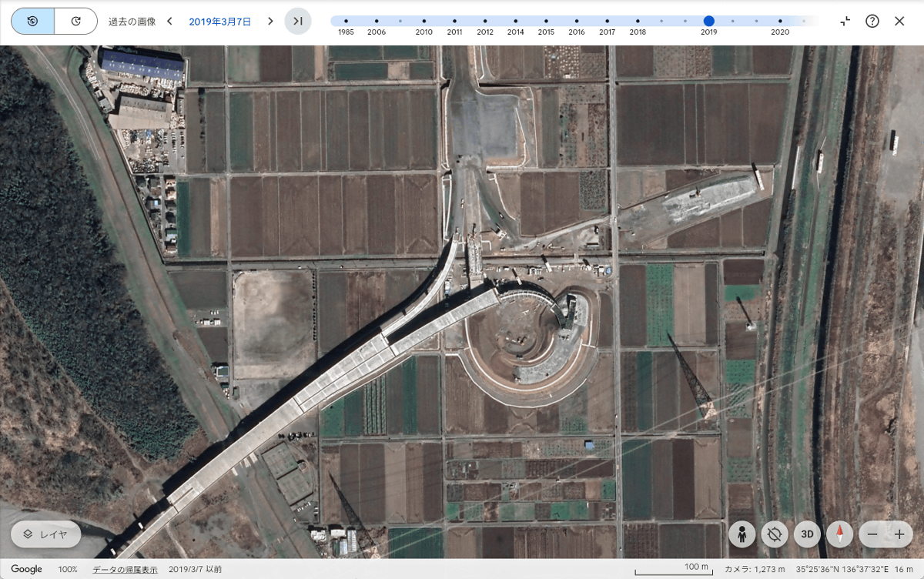Jump to the latest imagery

click(x=298, y=21)
